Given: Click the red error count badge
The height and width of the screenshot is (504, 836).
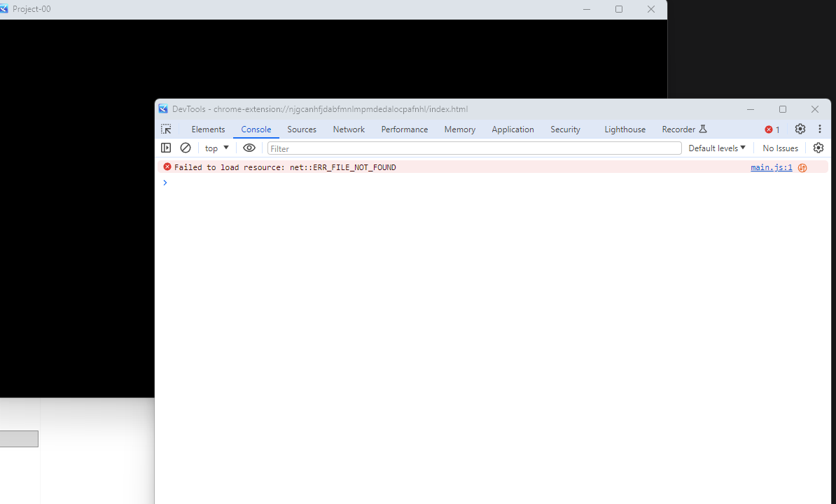Looking at the screenshot, I should point(772,129).
